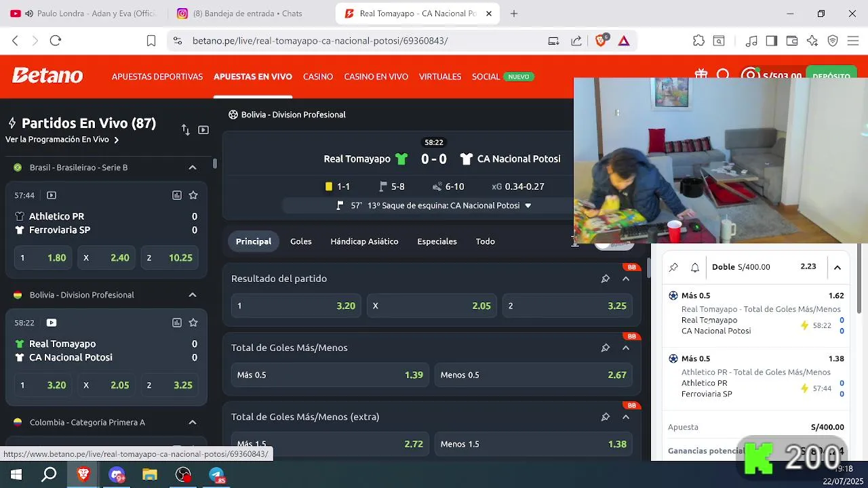Screen dimensions: 868x488
Task: Open Ver la Programación En Vivo link
Action: 62,140
